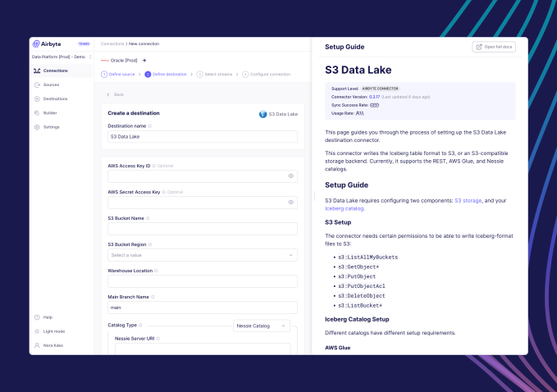Screen dimensions: 557x392
Task: Click the Nora Kako user icon
Action: tap(37, 345)
